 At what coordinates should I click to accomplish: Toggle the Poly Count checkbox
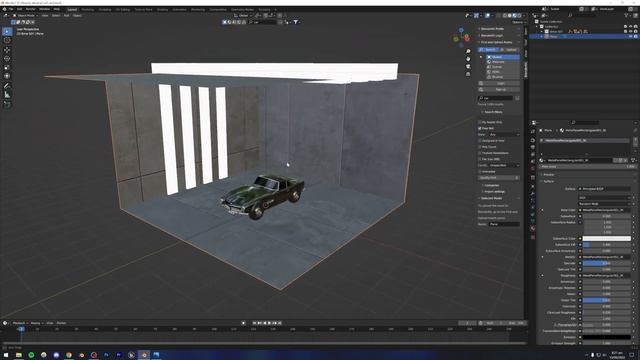[x=480, y=147]
